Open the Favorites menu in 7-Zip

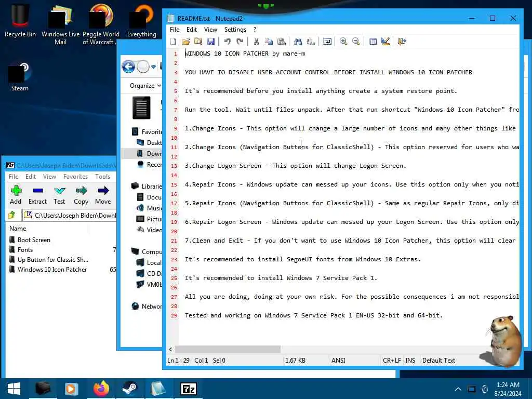point(75,177)
